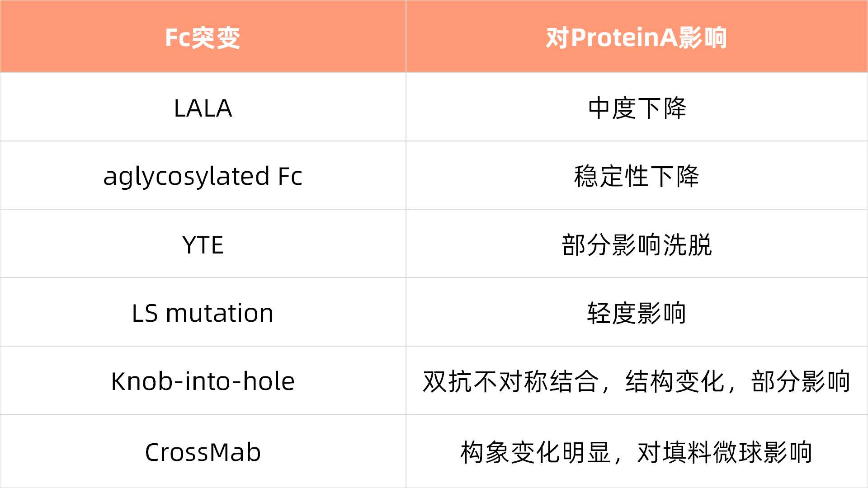This screenshot has width=868, height=488.
Task: Click the 结构变化 text in Knob-into-hole row
Action: point(675,381)
